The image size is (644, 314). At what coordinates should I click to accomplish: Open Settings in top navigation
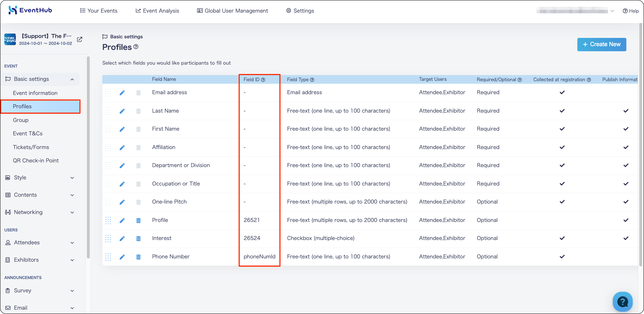click(x=300, y=11)
